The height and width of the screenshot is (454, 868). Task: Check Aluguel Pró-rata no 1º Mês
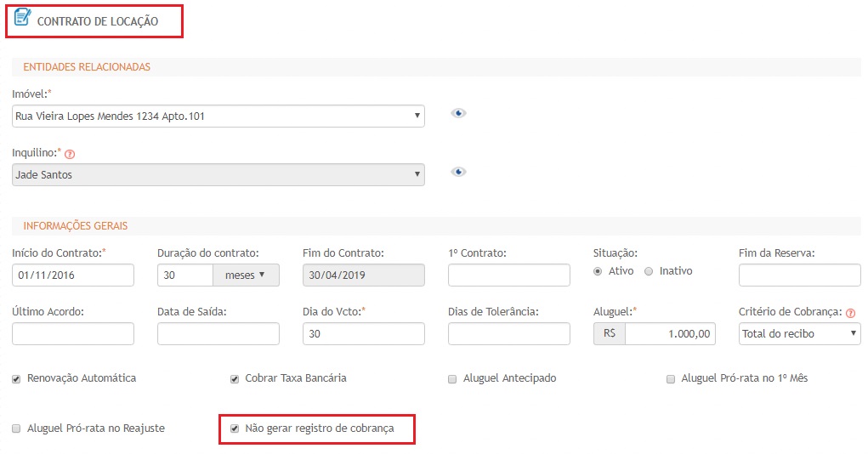click(x=671, y=378)
